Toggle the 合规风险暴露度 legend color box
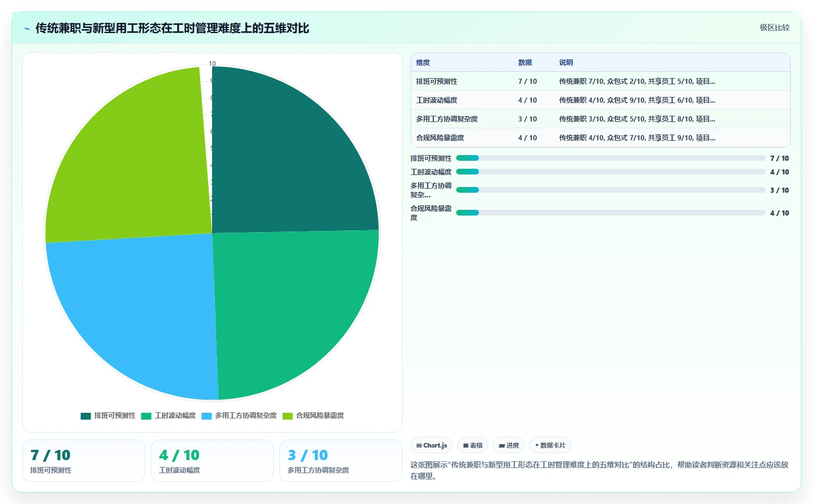Viewport: 813px width, 504px height. pyautogui.click(x=287, y=416)
